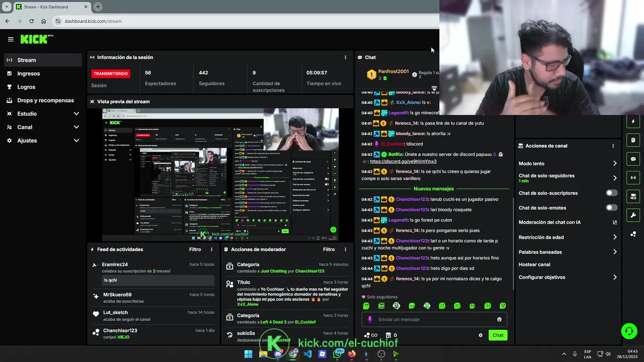Image resolution: width=644 pixels, height=362 pixels.
Task: Click the three-circles icon below the wrench
Action: (633, 234)
